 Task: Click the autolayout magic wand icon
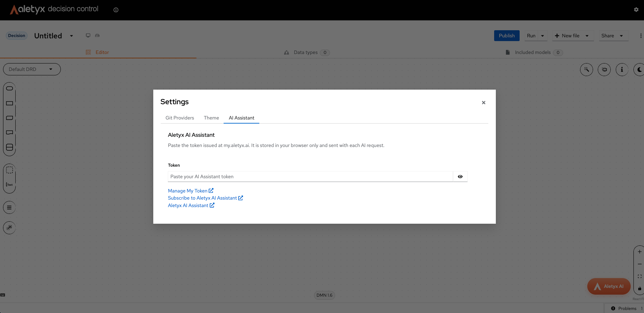(x=587, y=70)
